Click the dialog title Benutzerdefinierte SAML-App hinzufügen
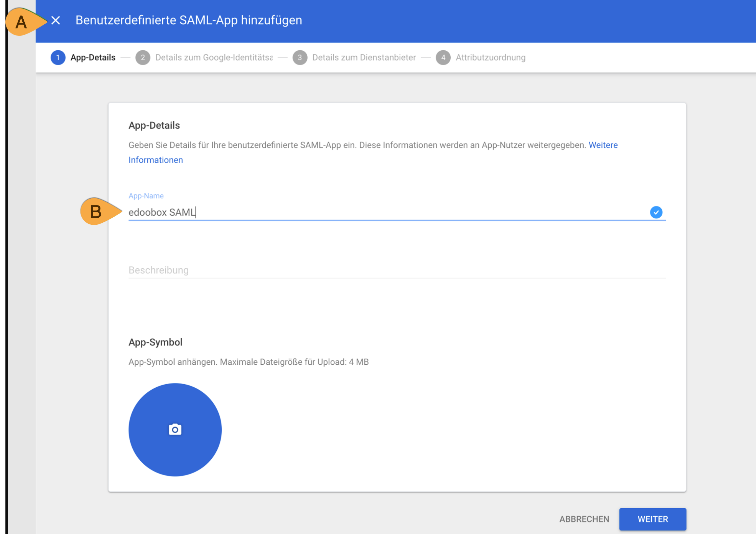756x534 pixels. tap(189, 20)
